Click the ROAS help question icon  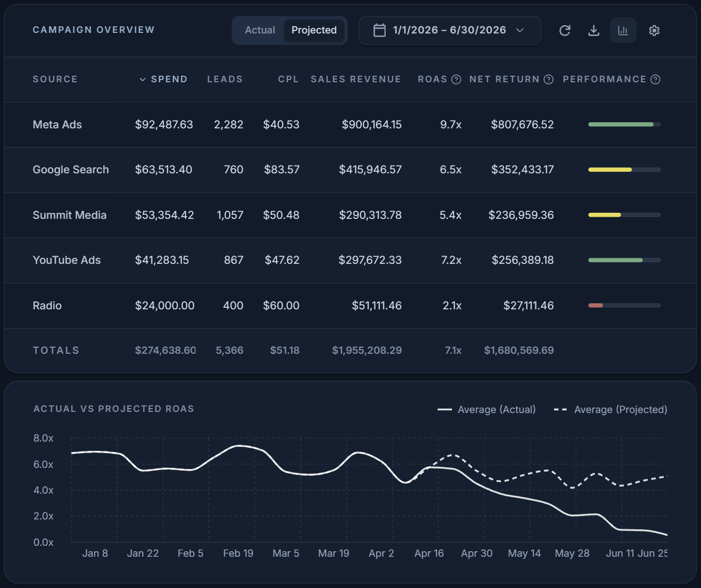pyautogui.click(x=456, y=80)
